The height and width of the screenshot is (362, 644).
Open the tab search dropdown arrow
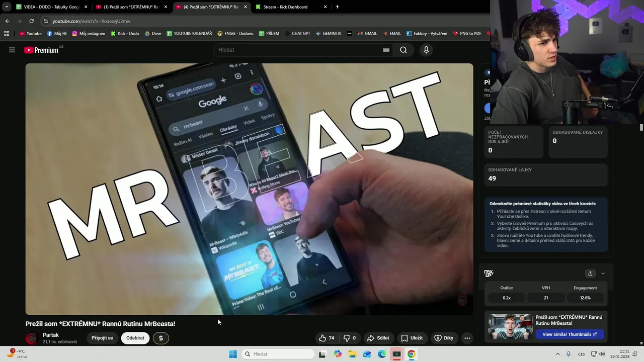(7, 7)
